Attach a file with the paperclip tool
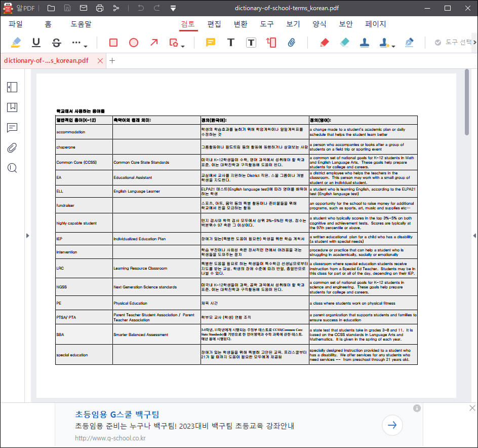478x448 pixels. click(291, 43)
